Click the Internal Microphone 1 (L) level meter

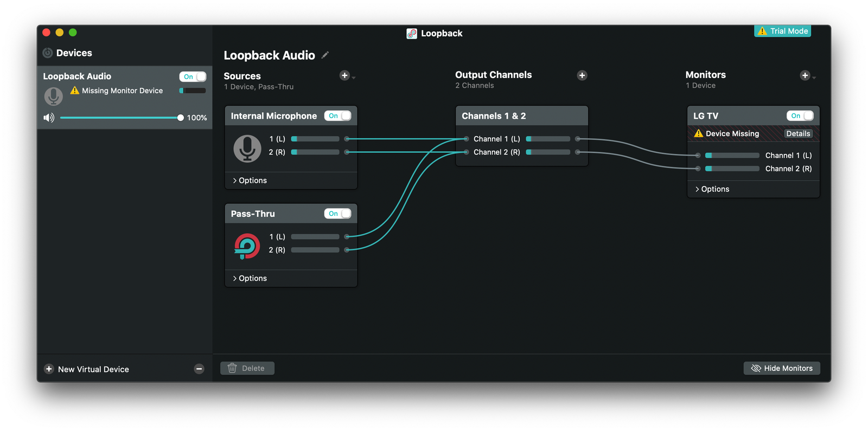click(315, 139)
